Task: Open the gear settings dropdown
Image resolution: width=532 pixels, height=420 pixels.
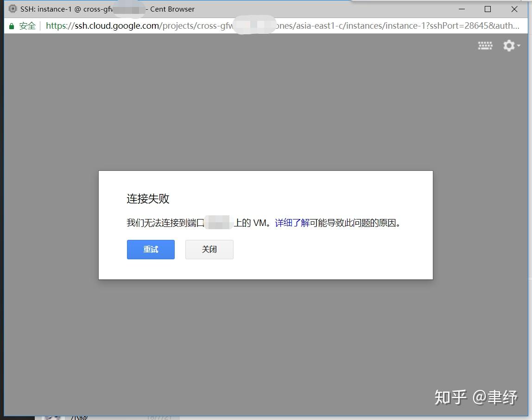Action: pos(511,45)
